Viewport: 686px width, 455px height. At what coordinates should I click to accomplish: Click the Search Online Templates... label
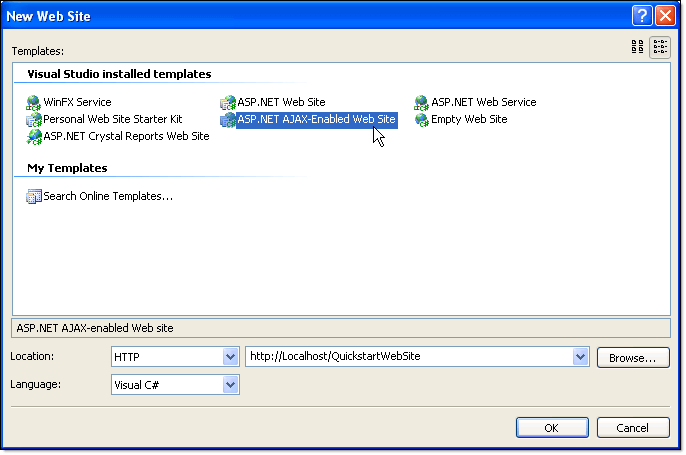(108, 196)
